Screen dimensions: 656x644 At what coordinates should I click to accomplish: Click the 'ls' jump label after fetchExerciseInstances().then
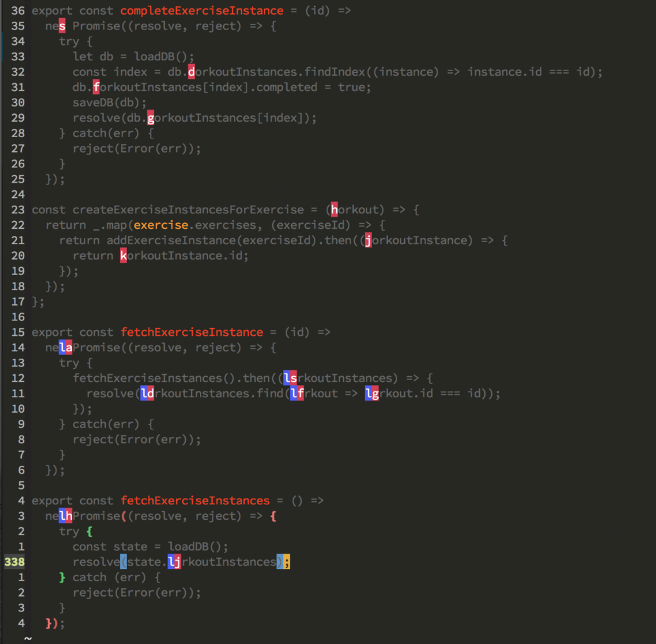click(290, 378)
